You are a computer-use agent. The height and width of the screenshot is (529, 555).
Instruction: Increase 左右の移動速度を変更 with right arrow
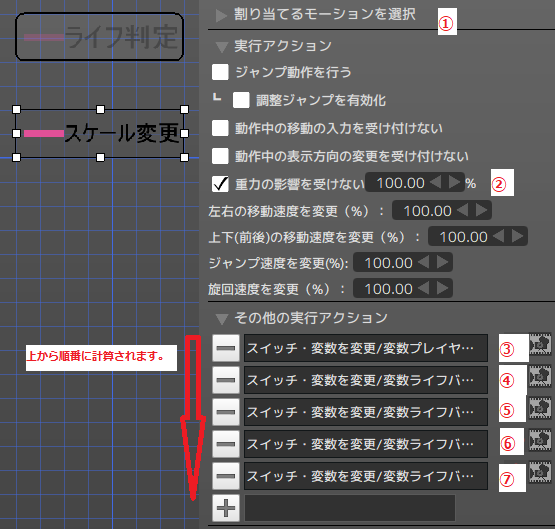(x=481, y=211)
